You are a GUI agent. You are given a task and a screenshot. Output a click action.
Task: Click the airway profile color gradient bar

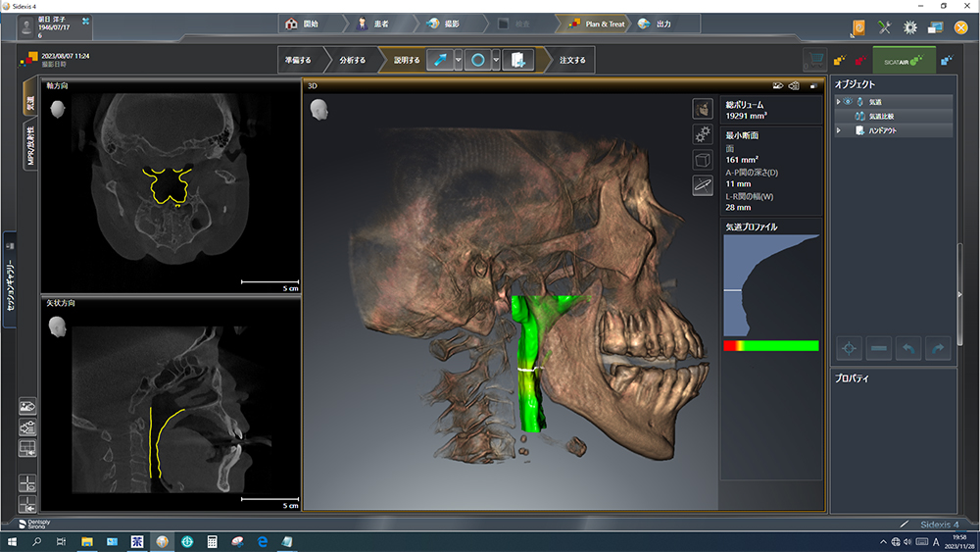[x=770, y=345]
